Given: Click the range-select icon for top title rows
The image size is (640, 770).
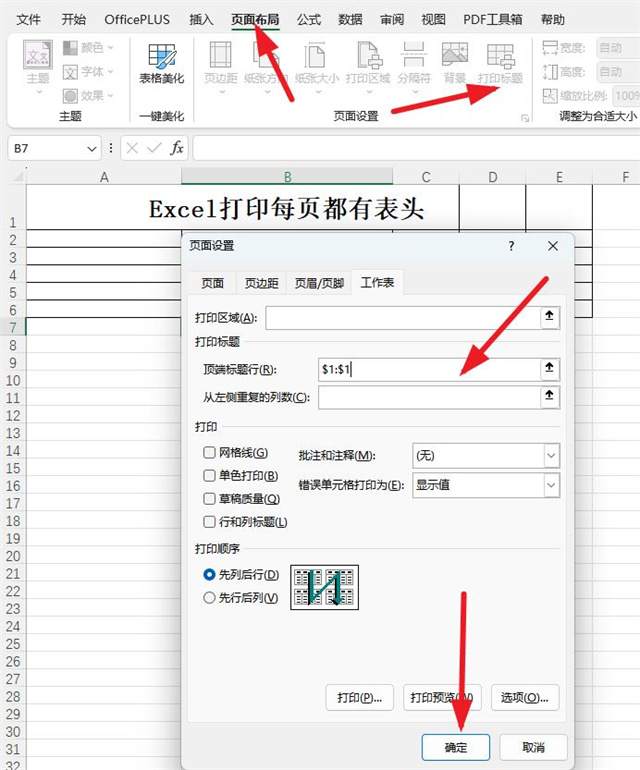Looking at the screenshot, I should (549, 368).
